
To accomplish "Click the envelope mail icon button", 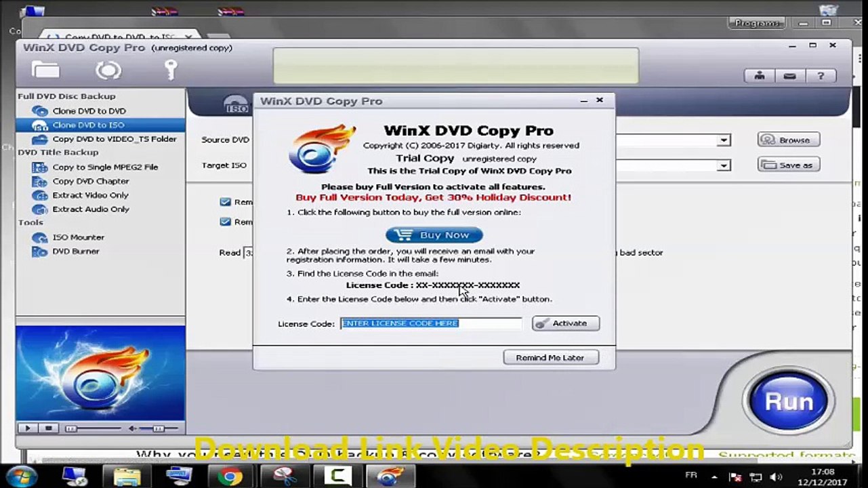I will tap(789, 76).
